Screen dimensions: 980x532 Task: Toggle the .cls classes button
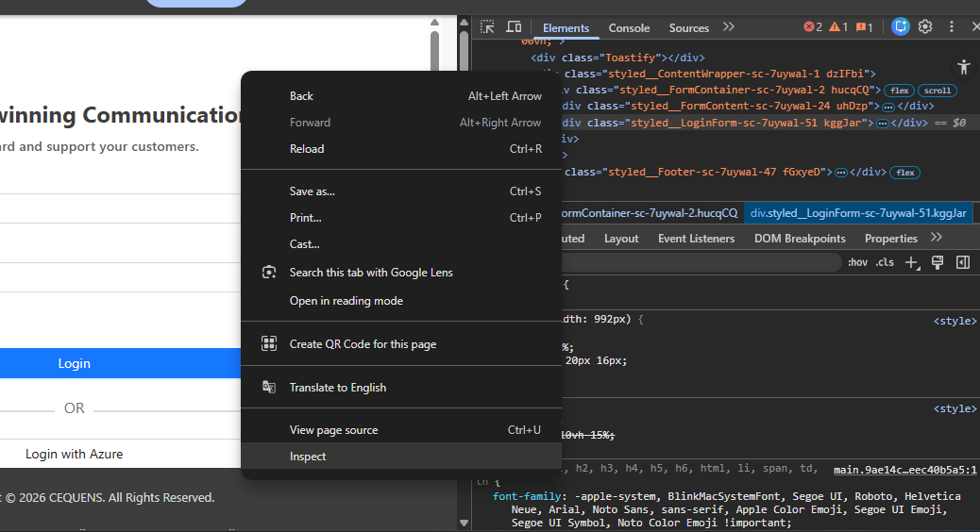pos(885,263)
